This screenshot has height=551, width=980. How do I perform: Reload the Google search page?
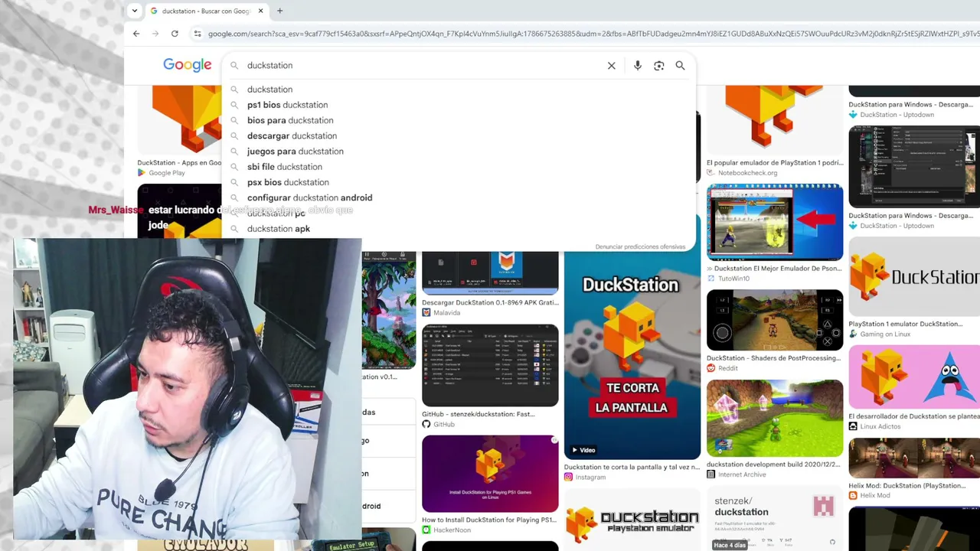tap(175, 34)
